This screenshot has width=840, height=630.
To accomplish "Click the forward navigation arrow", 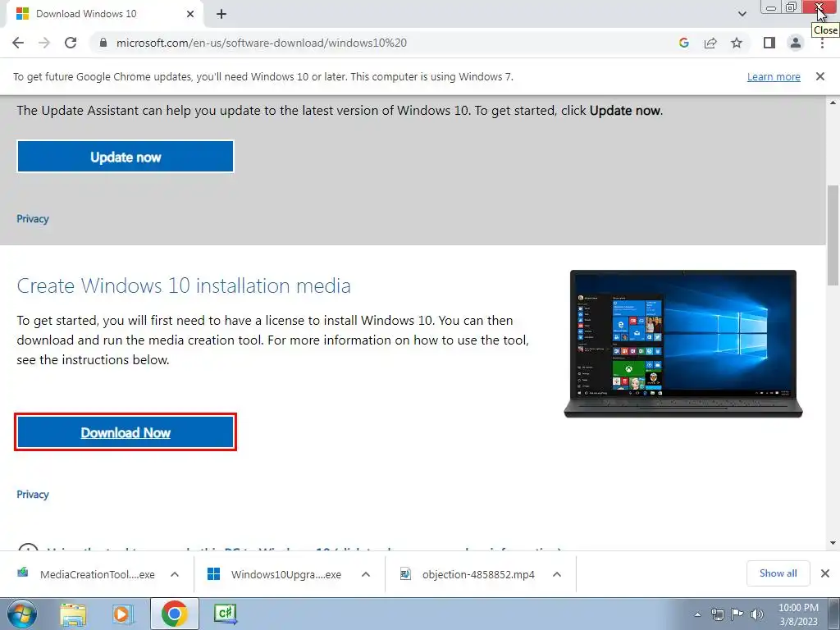I will (44, 43).
